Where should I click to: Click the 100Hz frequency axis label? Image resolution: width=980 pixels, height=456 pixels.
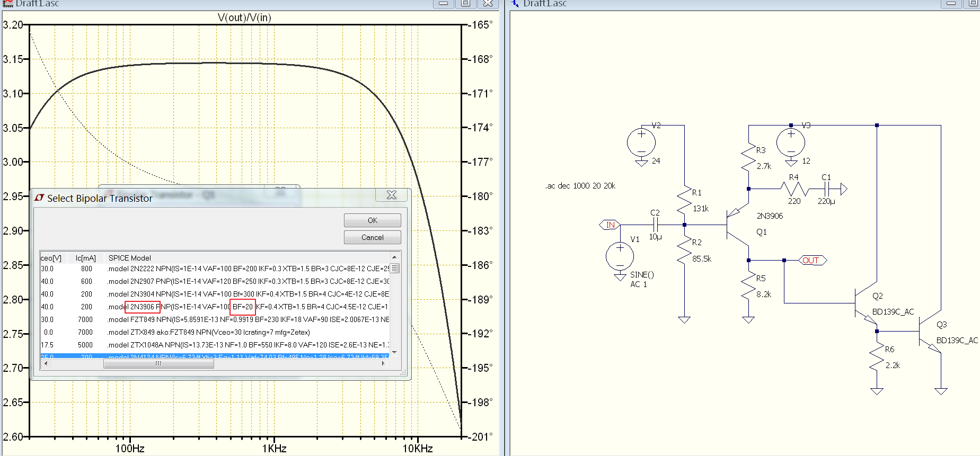click(130, 449)
